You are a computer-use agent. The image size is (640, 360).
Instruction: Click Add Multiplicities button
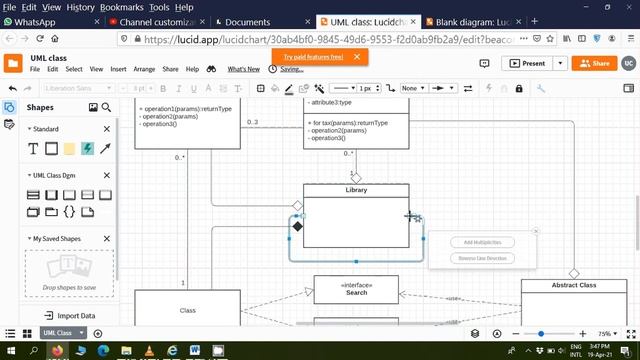click(x=482, y=242)
